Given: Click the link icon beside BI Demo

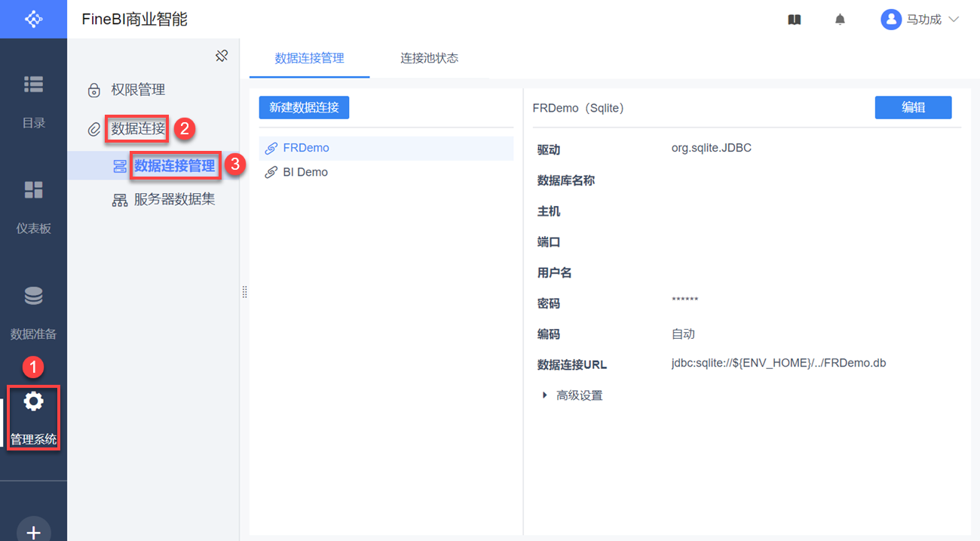Looking at the screenshot, I should point(271,173).
